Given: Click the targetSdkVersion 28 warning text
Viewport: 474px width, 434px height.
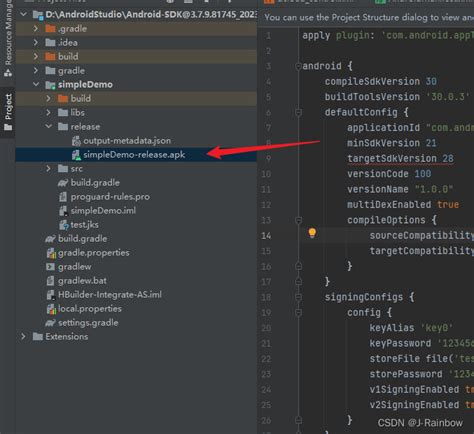Looking at the screenshot, I should point(400,159).
